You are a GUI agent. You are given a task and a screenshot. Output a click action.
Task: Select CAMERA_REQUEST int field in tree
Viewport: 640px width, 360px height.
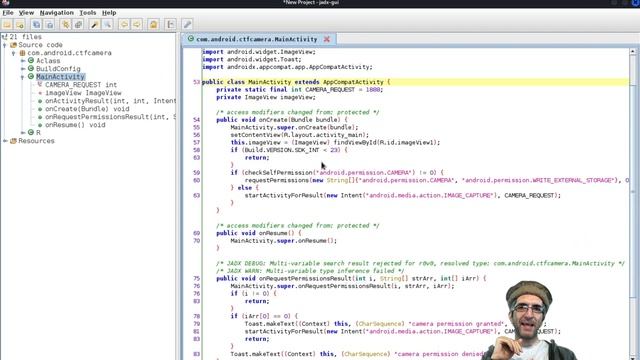81,84
